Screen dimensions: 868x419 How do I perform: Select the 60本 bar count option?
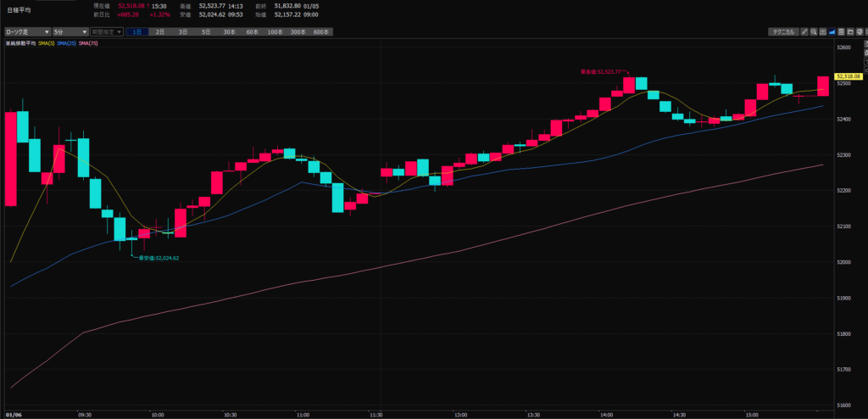(252, 31)
